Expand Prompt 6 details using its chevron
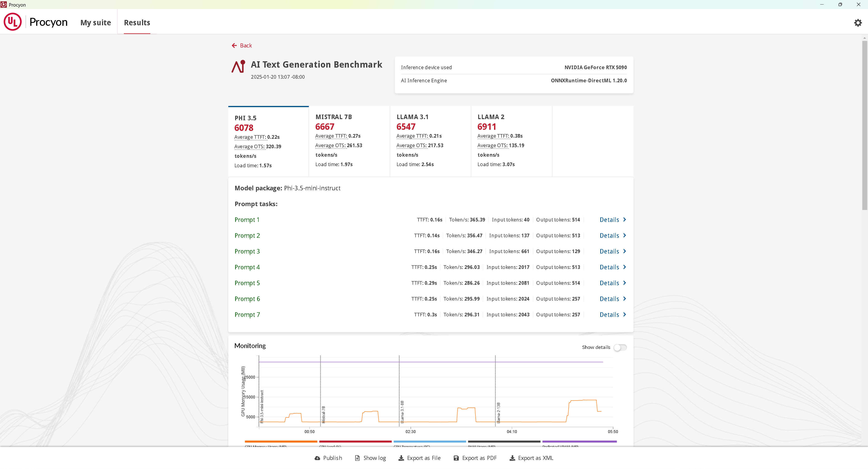 (x=624, y=299)
